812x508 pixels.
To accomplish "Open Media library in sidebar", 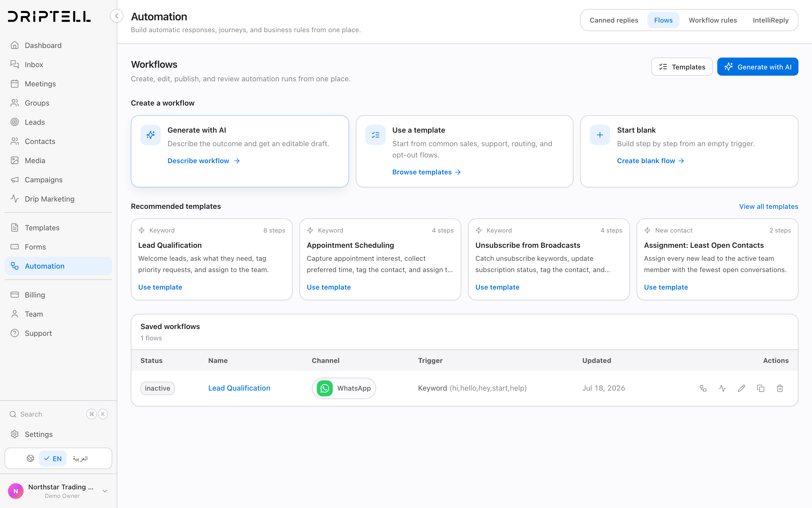I will click(x=58, y=161).
